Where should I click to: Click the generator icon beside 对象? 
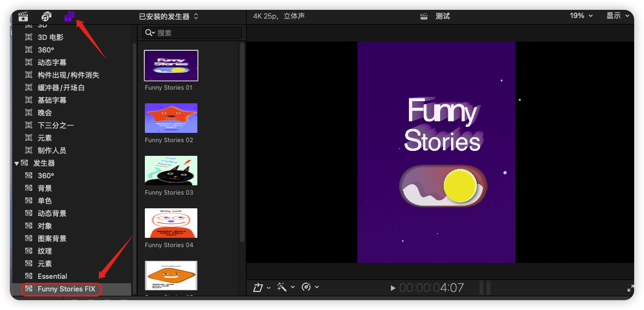click(28, 226)
